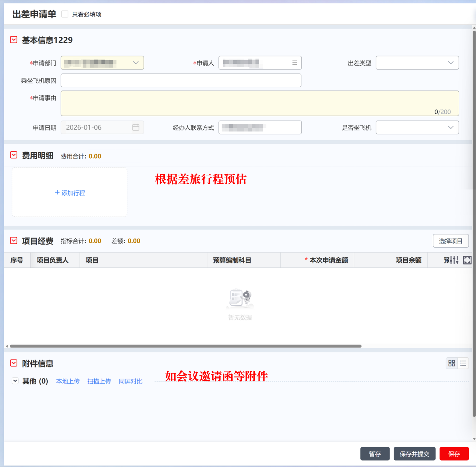Screen dimensions: 476x467
Task: Click the 本地上传 link
Action: tap(68, 381)
